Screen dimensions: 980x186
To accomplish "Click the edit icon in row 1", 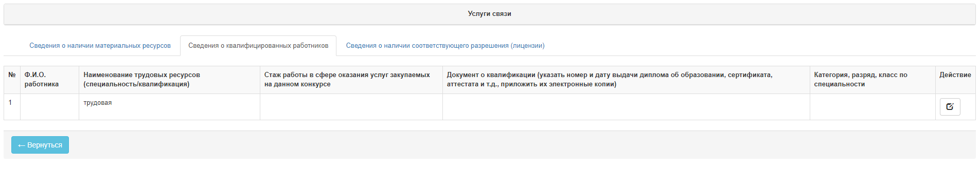I will (950, 107).
